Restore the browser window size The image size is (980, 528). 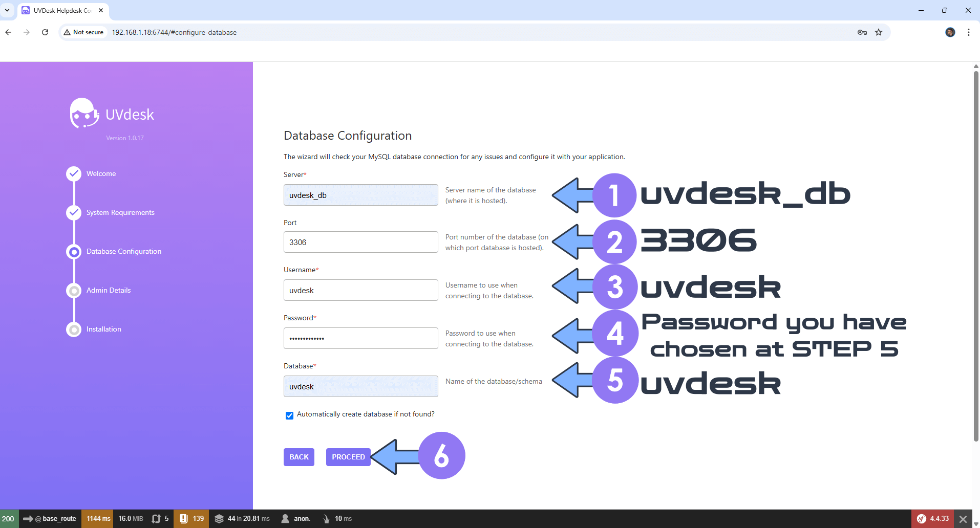tap(945, 10)
